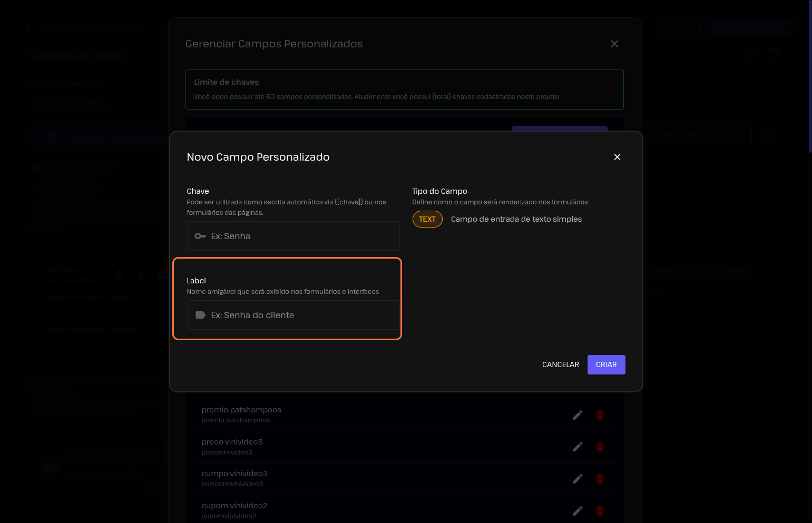Click the back arrow in page header

pyautogui.click(x=28, y=28)
